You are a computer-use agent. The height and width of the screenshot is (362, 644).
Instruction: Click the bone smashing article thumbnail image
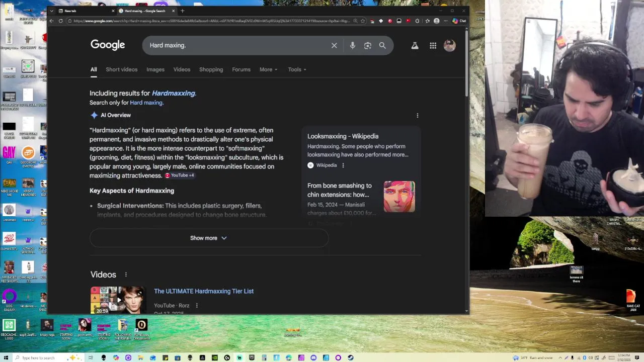point(399,197)
